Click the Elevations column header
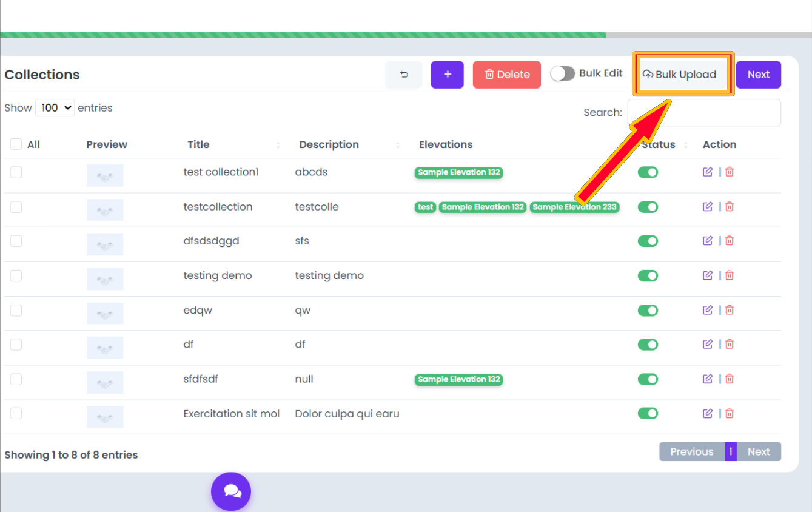Viewport: 812px width, 512px height. click(446, 144)
